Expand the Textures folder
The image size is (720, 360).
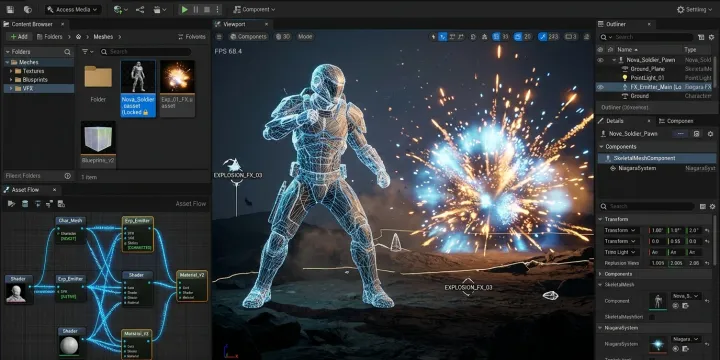pyautogui.click(x=11, y=71)
